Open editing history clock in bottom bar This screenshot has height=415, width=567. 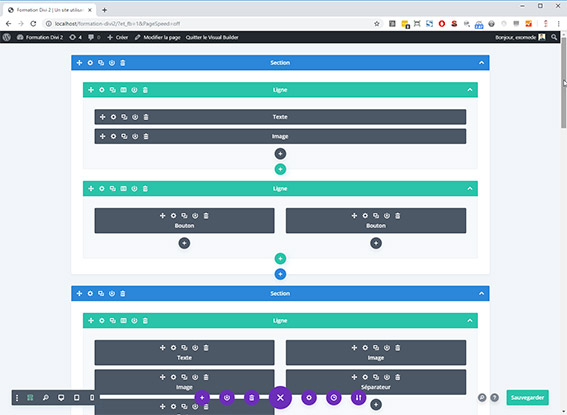pyautogui.click(x=333, y=397)
